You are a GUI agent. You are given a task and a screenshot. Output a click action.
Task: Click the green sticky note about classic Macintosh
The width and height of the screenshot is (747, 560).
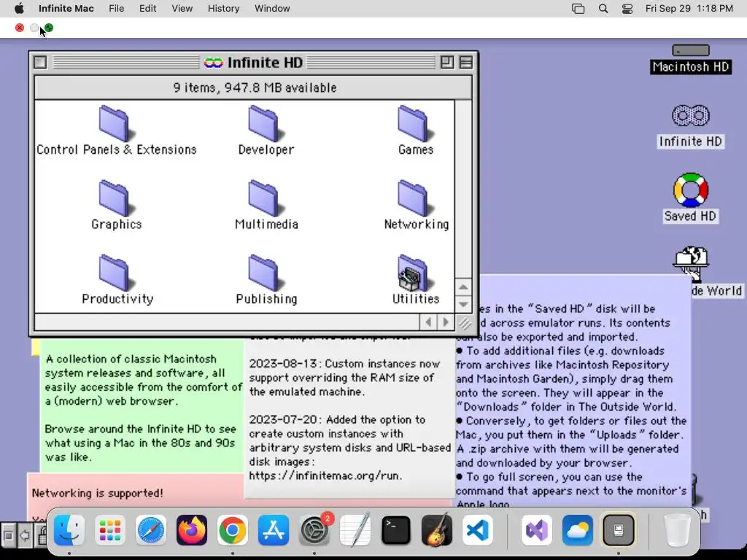coord(142,405)
